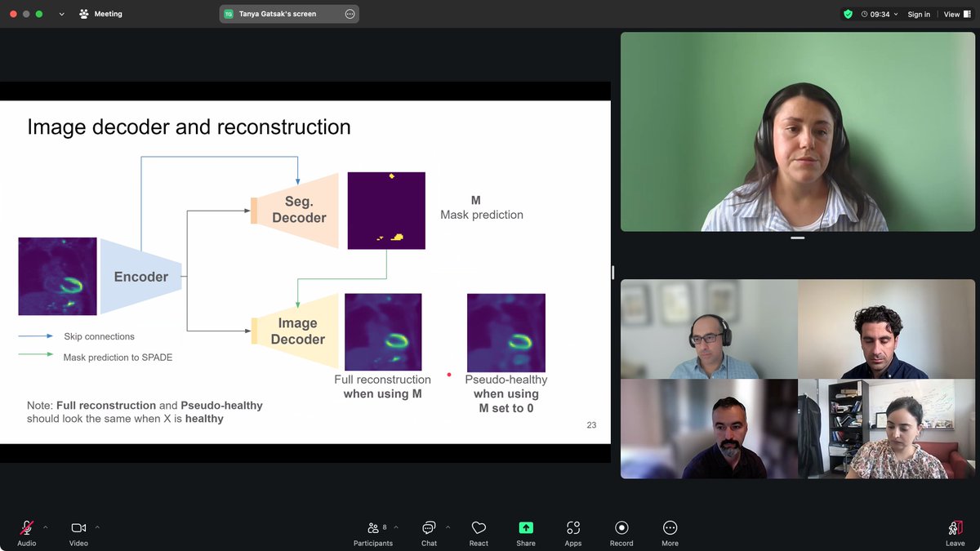Click the Encoder block in the slide

140,277
